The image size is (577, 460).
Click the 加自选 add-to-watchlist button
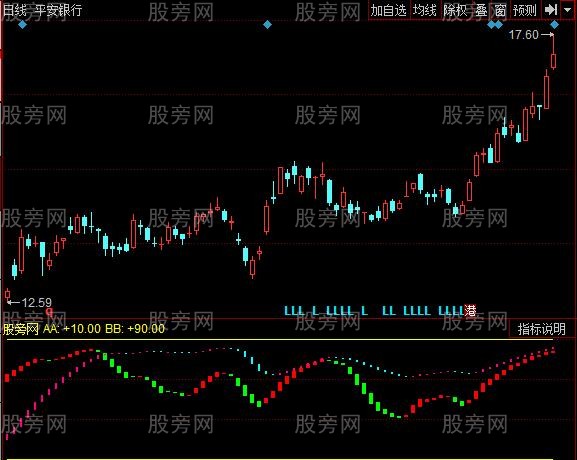click(389, 10)
